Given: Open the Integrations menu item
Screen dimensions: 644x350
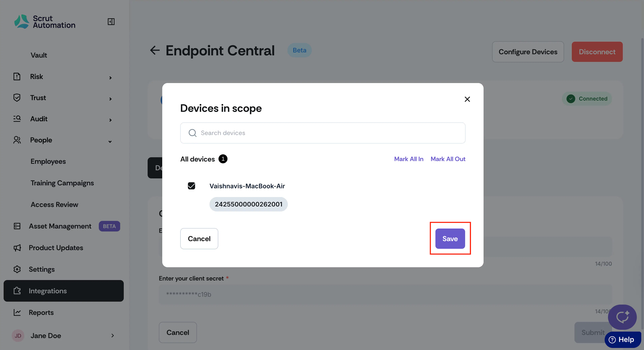Looking at the screenshot, I should pyautogui.click(x=64, y=291).
